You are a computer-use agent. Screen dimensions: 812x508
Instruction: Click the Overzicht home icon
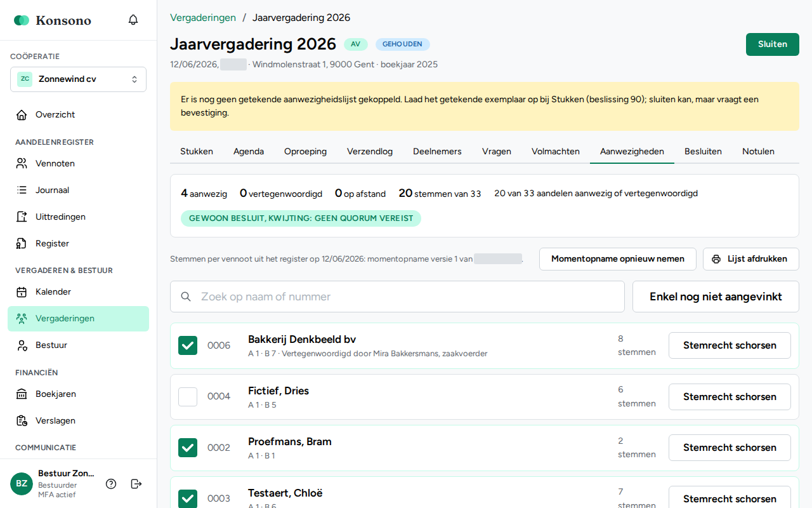pyautogui.click(x=22, y=115)
